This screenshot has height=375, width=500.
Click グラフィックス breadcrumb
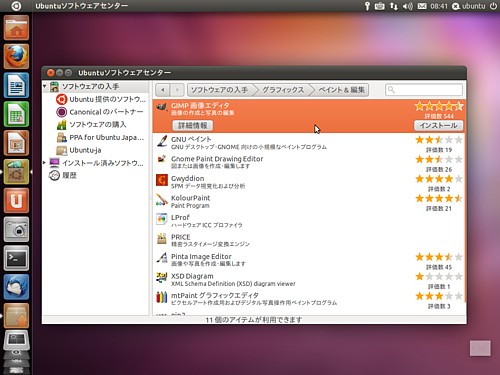click(x=283, y=90)
